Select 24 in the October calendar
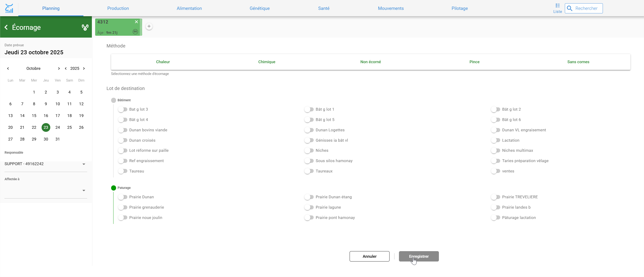 click(x=58, y=128)
